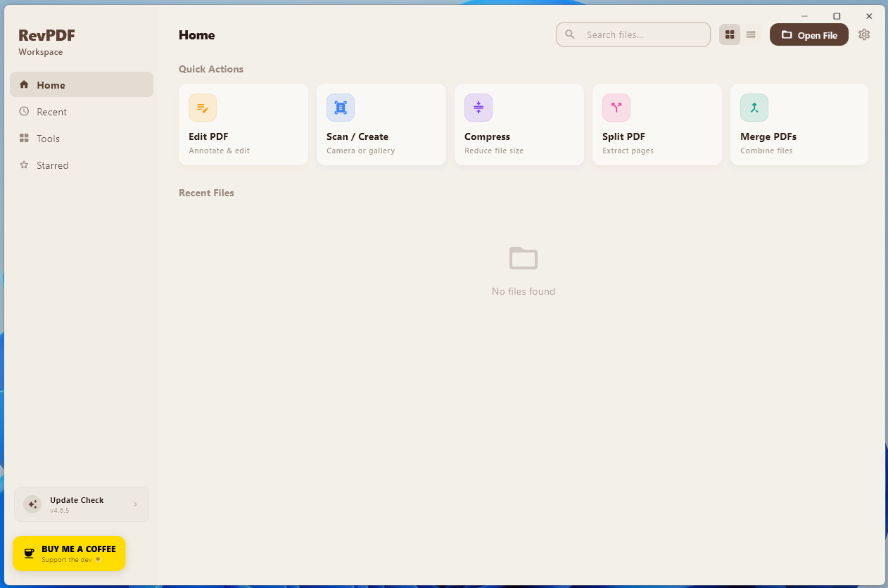Click the Scan / Create scanner icon
This screenshot has height=588, width=888.
point(341,108)
